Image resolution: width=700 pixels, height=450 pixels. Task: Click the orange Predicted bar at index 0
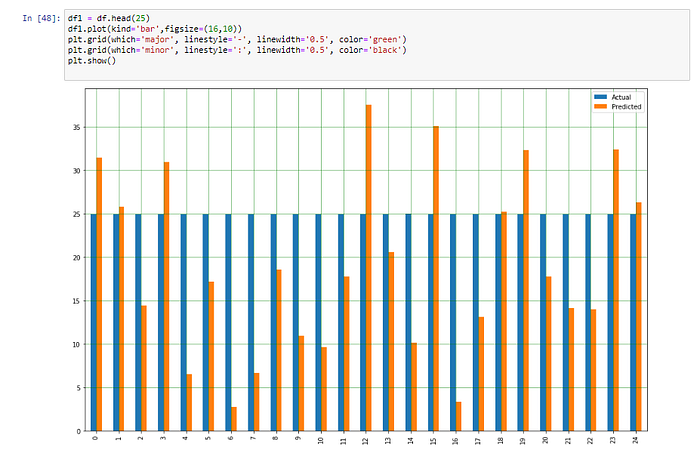point(99,294)
